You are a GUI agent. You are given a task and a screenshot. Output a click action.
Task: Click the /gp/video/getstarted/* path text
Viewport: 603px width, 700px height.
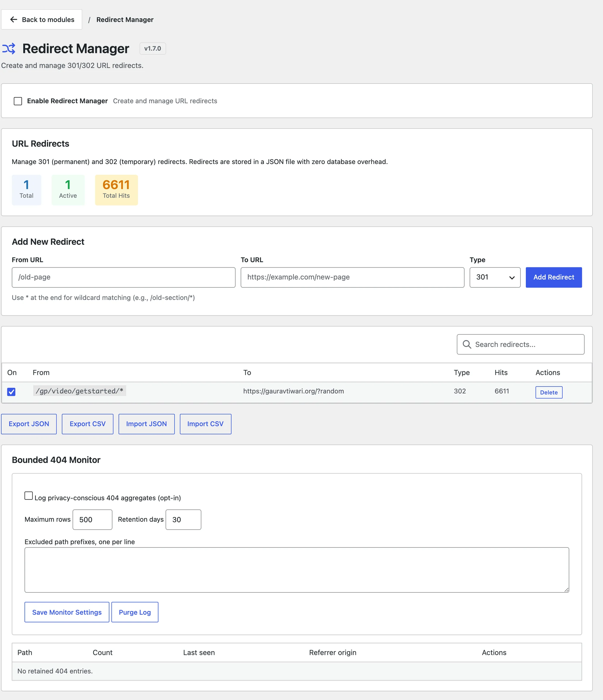tap(79, 391)
